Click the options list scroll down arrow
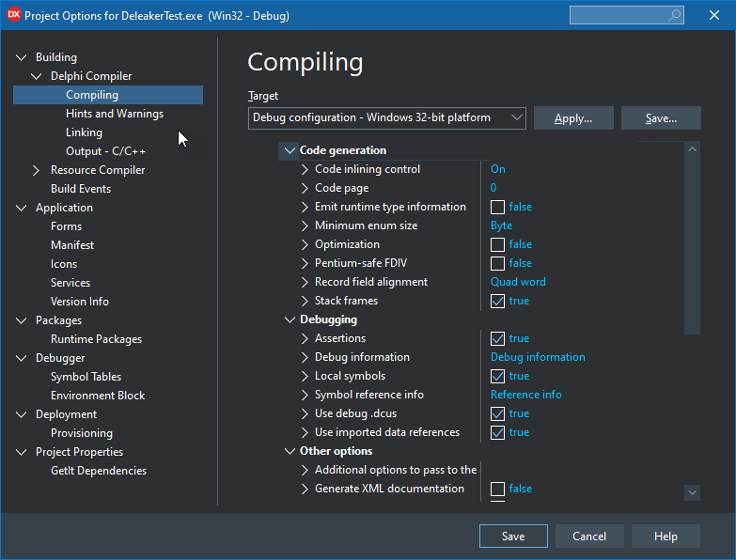 pos(692,492)
